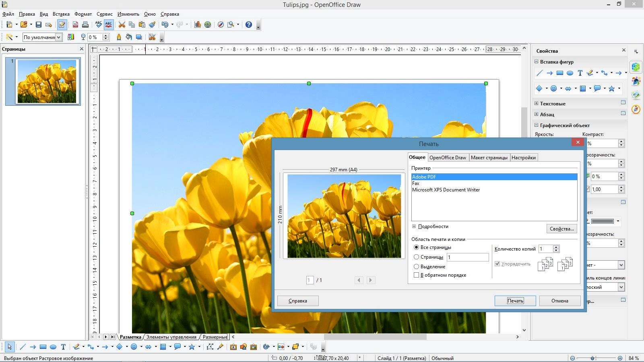Open the 'Файл' menu
The width and height of the screenshot is (644, 362).
(x=8, y=14)
